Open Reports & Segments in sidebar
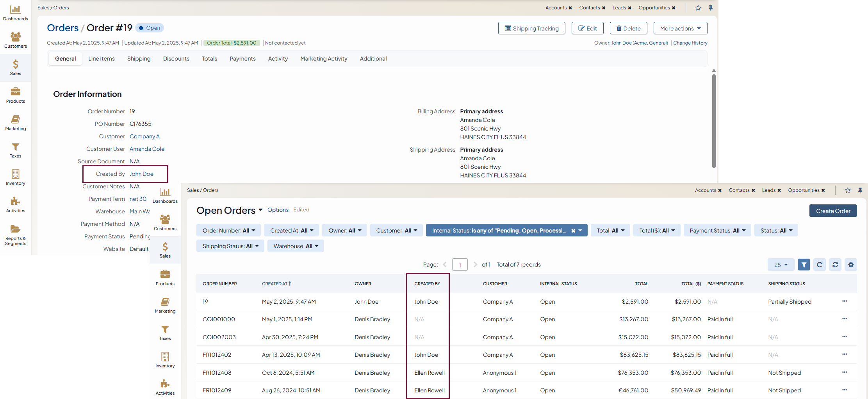Screen dimensions: 868x399 16,235
